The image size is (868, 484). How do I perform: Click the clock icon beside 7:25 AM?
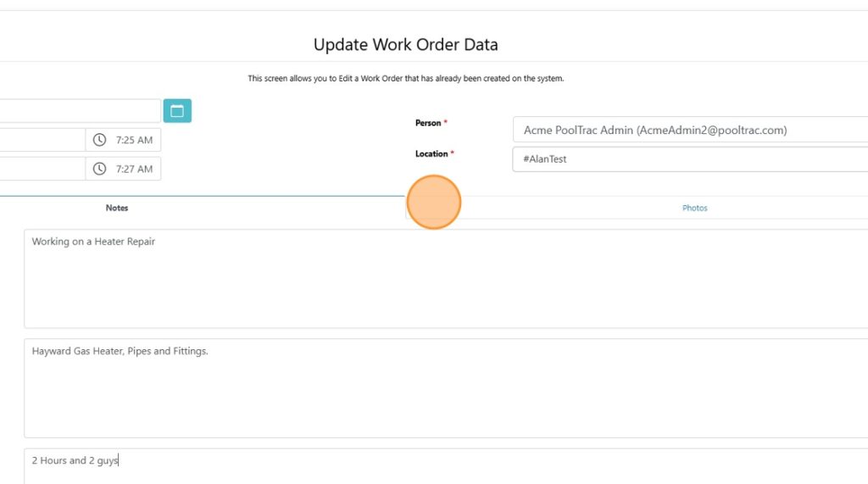99,140
